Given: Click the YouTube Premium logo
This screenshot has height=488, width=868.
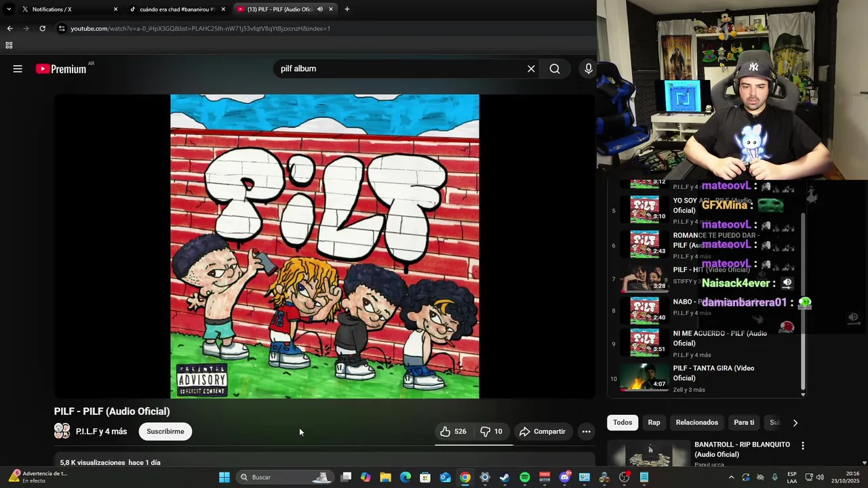Looking at the screenshot, I should pyautogui.click(x=61, y=68).
